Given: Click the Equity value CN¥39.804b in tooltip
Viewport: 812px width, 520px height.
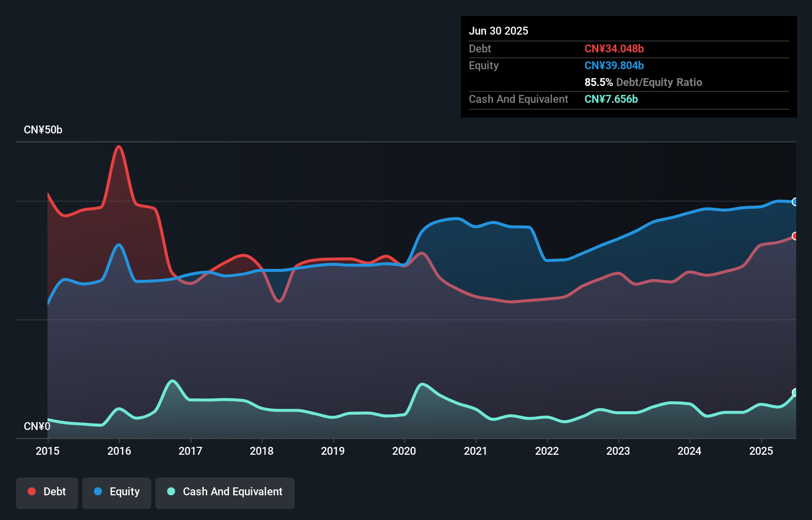Looking at the screenshot, I should [614, 66].
